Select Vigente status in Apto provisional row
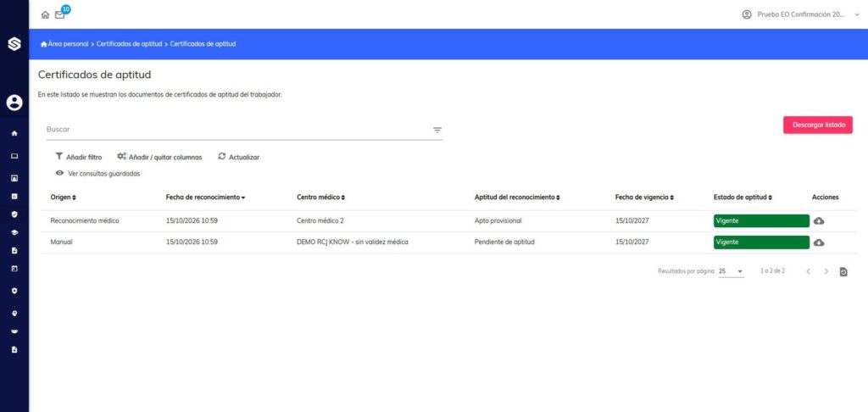Viewport: 868px width, 412px height. click(x=761, y=220)
